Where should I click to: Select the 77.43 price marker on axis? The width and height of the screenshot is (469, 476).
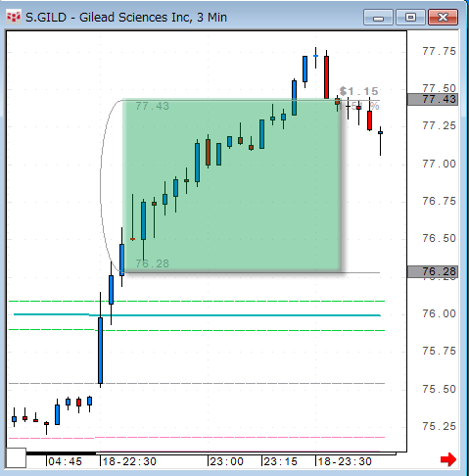(433, 99)
